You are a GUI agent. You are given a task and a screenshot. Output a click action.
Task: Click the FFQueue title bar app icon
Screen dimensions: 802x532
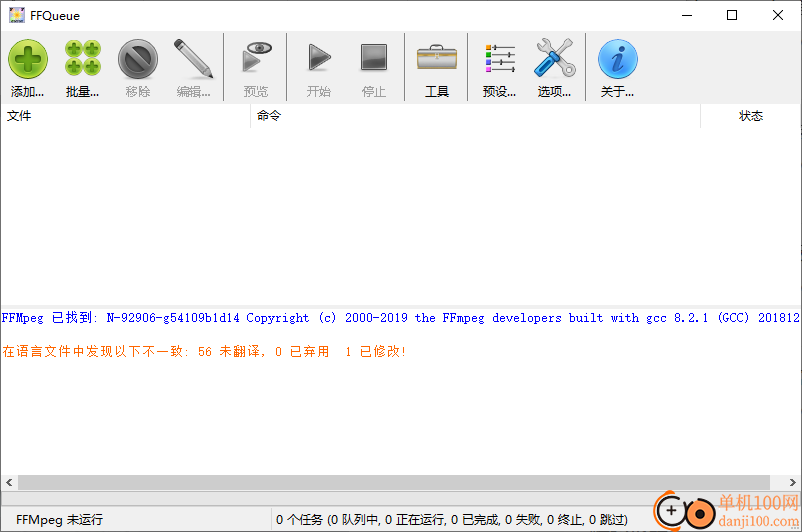click(x=17, y=15)
